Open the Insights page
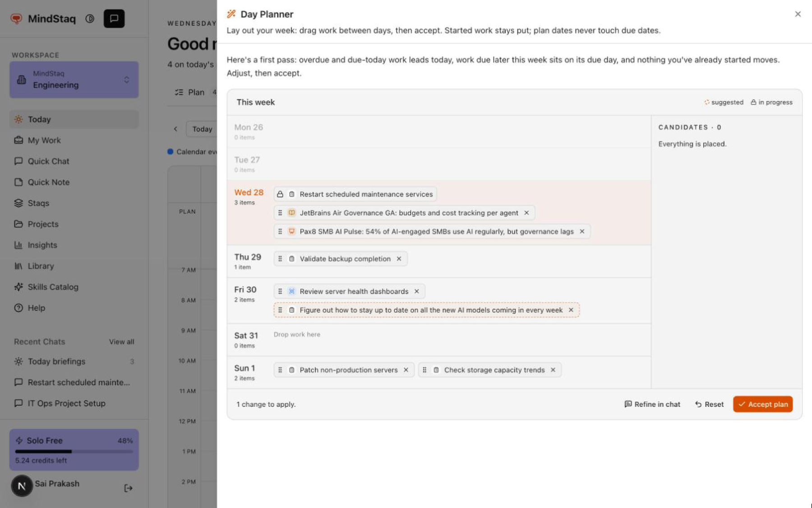Viewport: 812px width, 508px height. tap(74, 245)
